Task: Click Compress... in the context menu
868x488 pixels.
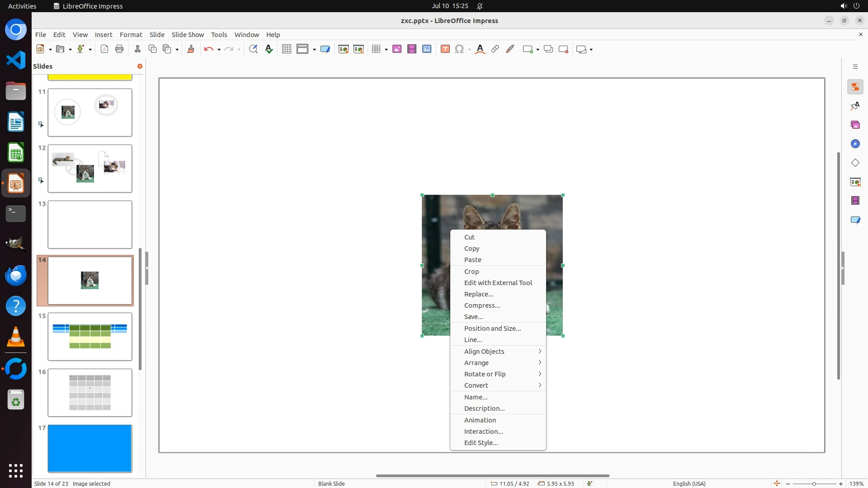Action: 482,305
